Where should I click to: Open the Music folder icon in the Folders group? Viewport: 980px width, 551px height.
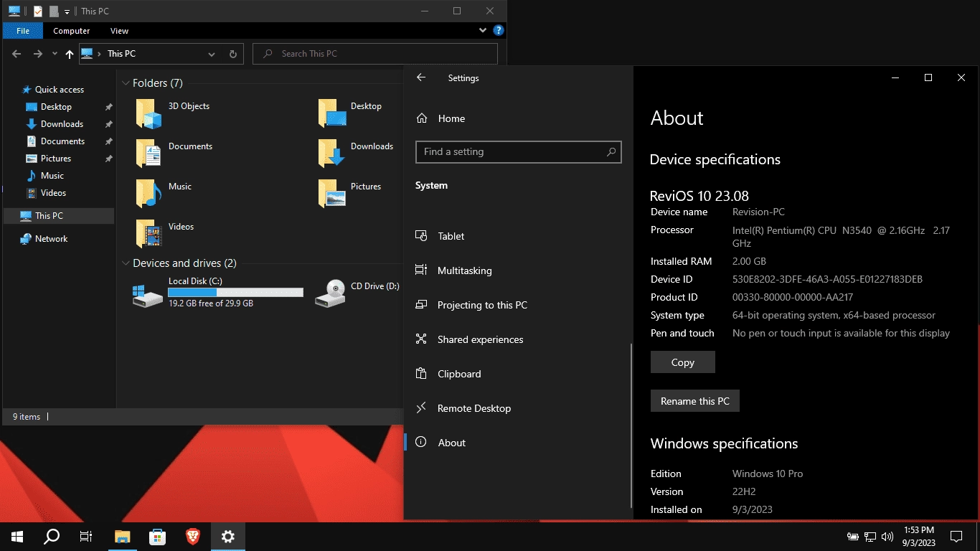[x=149, y=194]
